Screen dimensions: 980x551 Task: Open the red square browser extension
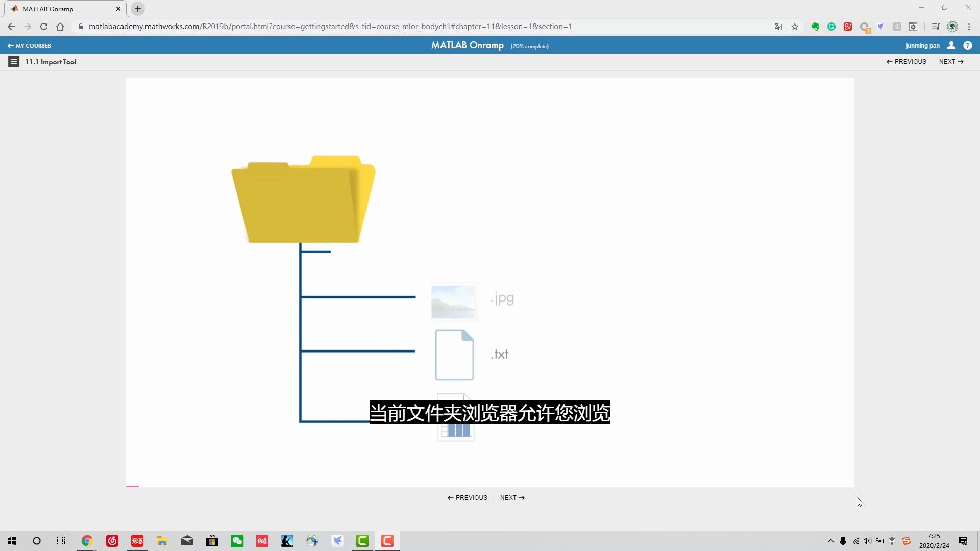[x=848, y=27]
